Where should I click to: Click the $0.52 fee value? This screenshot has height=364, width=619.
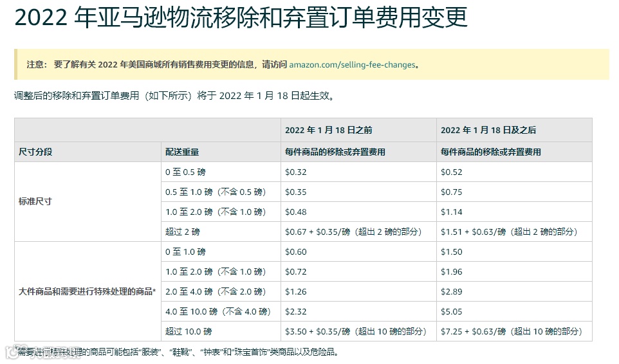tap(451, 172)
